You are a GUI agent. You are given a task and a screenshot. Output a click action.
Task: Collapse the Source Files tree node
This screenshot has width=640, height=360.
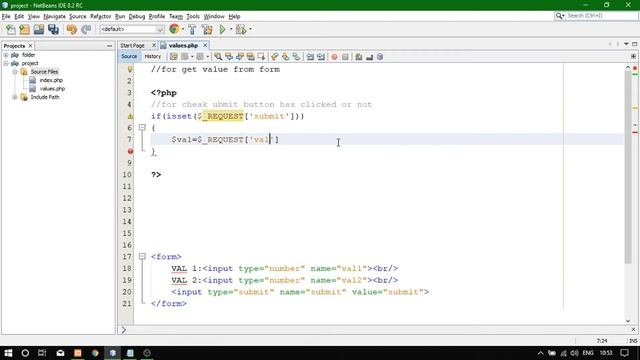pos(15,72)
